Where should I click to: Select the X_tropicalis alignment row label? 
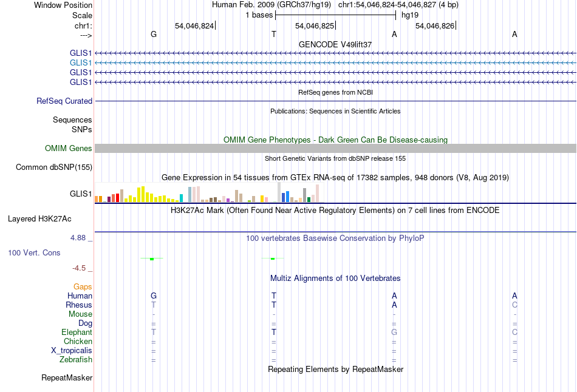tap(72, 351)
